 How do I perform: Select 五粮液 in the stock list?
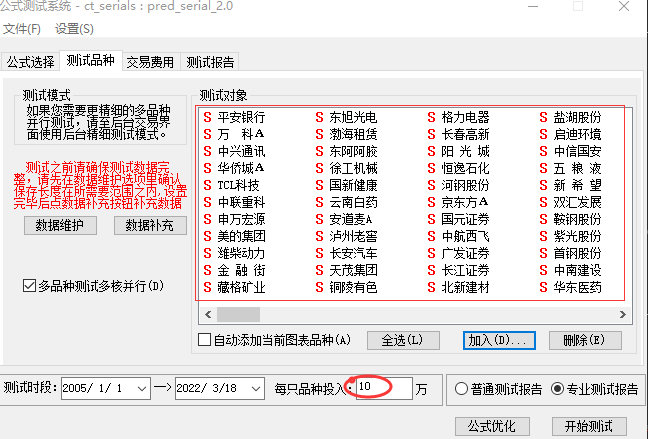click(x=577, y=168)
